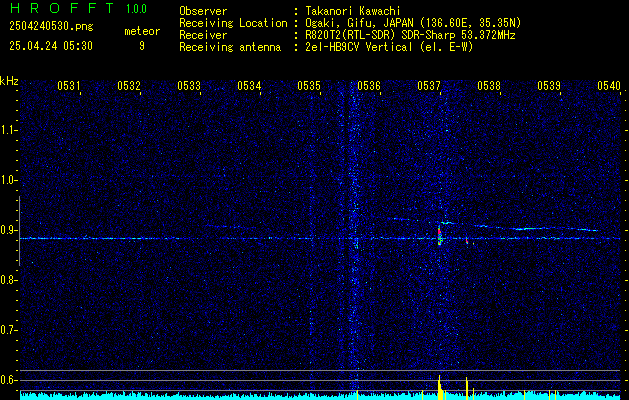Click the 0.7 kHz frequency label

tap(8, 330)
